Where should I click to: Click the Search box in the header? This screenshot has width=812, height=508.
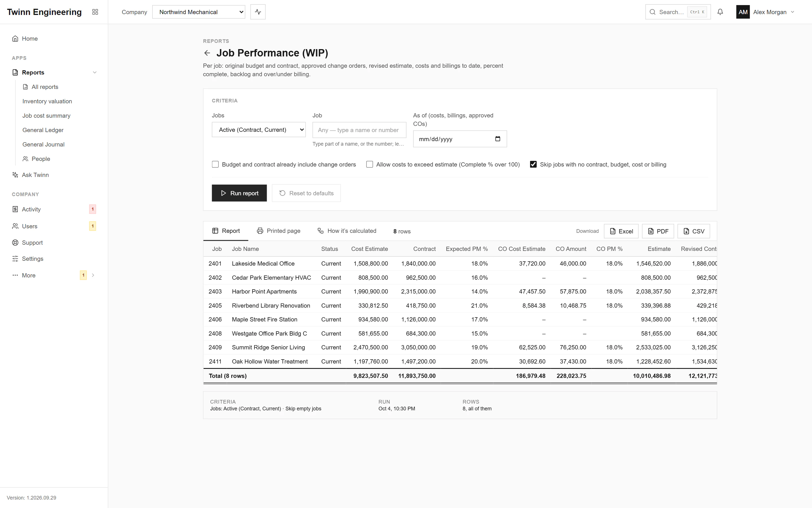(678, 12)
